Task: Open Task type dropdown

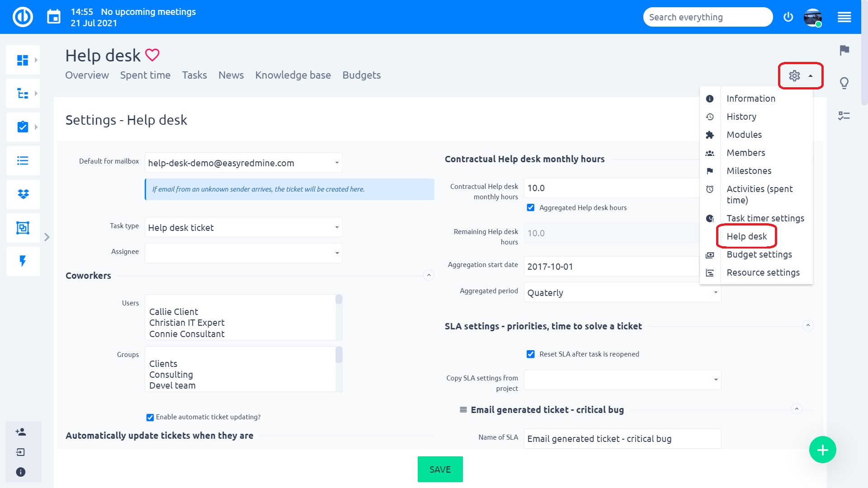Action: (244, 227)
